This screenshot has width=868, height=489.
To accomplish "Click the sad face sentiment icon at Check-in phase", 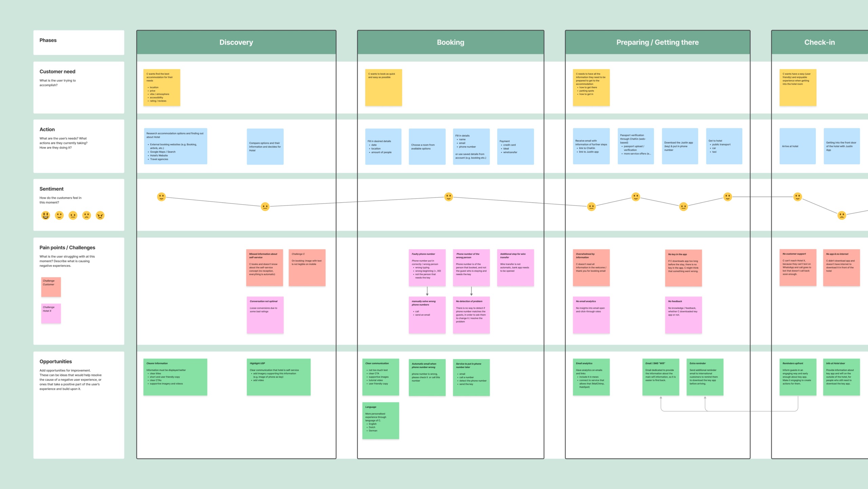I will click(841, 215).
